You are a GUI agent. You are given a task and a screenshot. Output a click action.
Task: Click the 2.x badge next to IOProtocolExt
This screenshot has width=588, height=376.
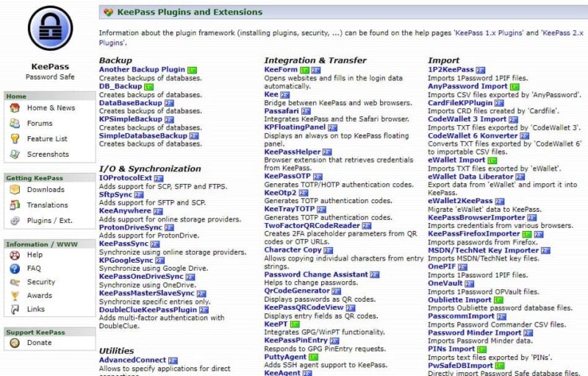(x=159, y=178)
